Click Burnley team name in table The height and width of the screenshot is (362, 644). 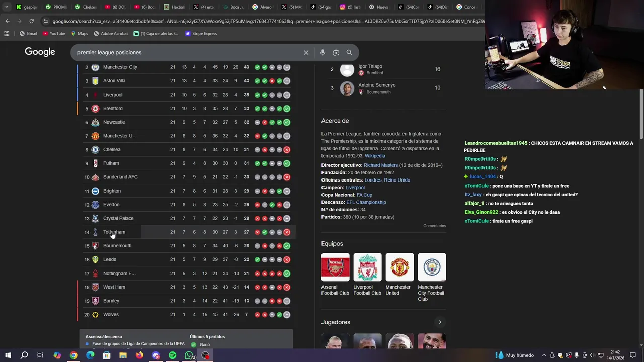tap(111, 301)
